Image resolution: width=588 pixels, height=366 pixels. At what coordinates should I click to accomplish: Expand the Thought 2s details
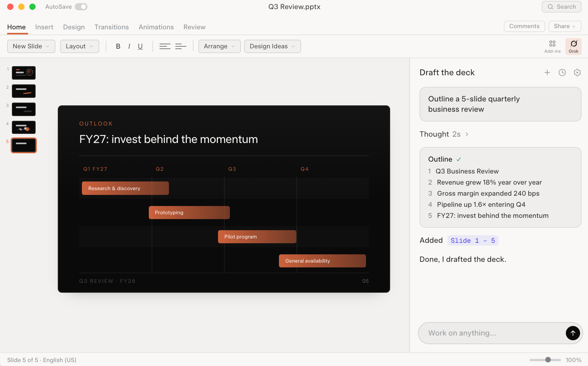[x=444, y=134]
